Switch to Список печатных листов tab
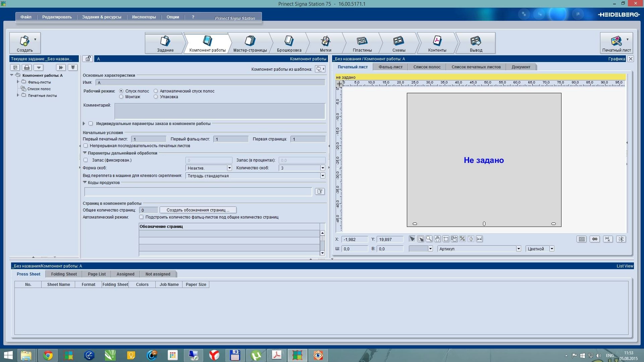Image resolution: width=644 pixels, height=362 pixels. point(476,67)
